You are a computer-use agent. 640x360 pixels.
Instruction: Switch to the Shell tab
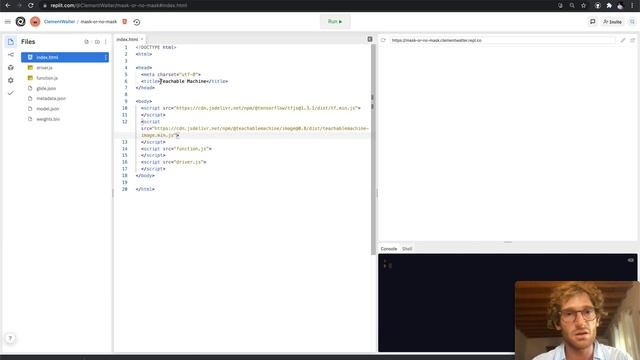click(x=407, y=249)
